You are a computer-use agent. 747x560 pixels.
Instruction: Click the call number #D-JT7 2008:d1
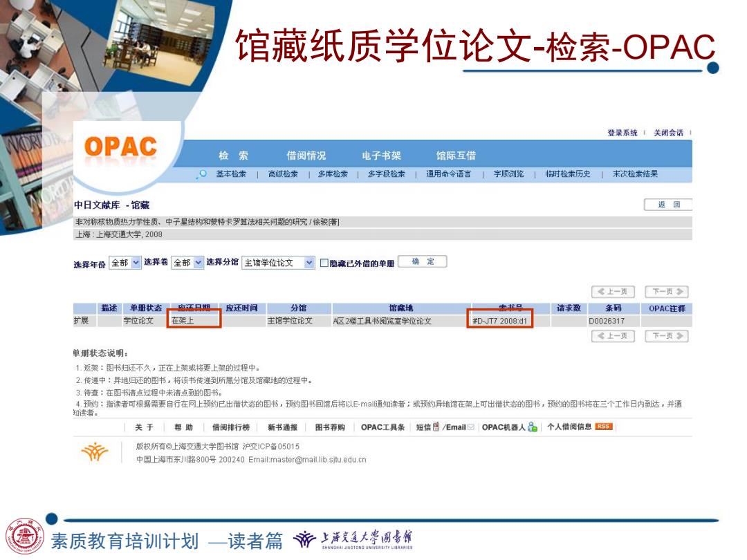pos(500,321)
